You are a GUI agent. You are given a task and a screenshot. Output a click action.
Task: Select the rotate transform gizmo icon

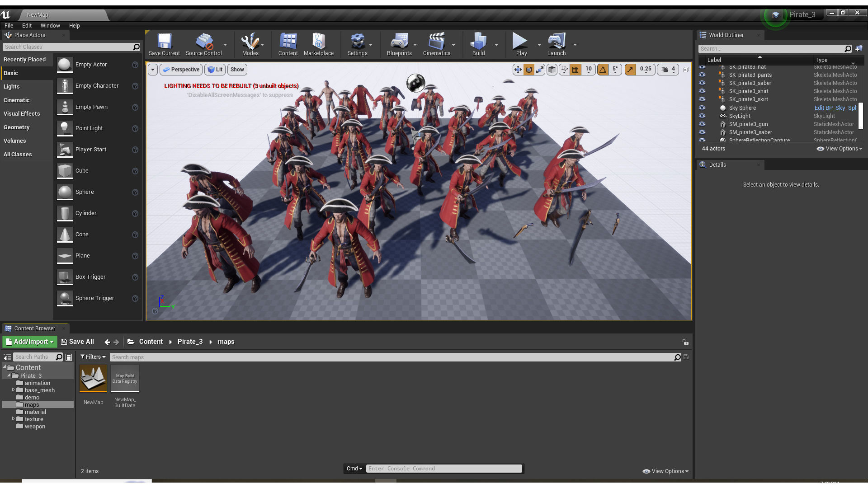click(529, 70)
